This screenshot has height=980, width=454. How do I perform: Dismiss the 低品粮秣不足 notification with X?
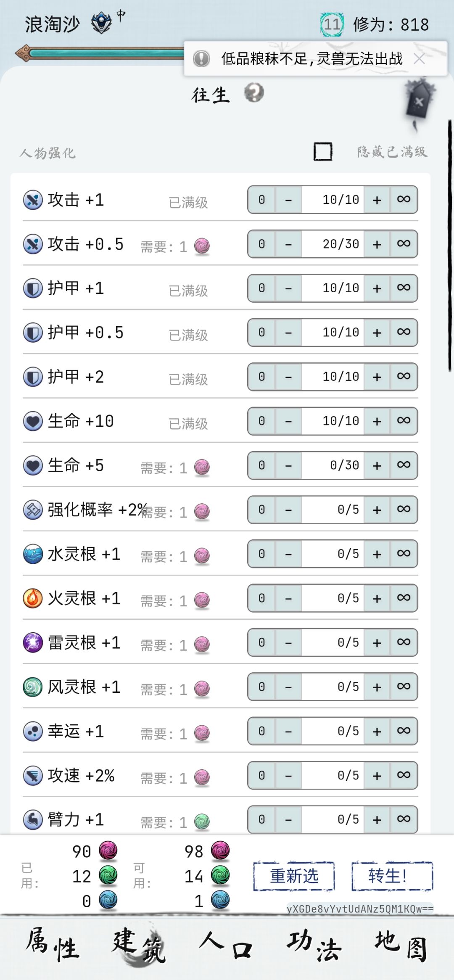419,59
